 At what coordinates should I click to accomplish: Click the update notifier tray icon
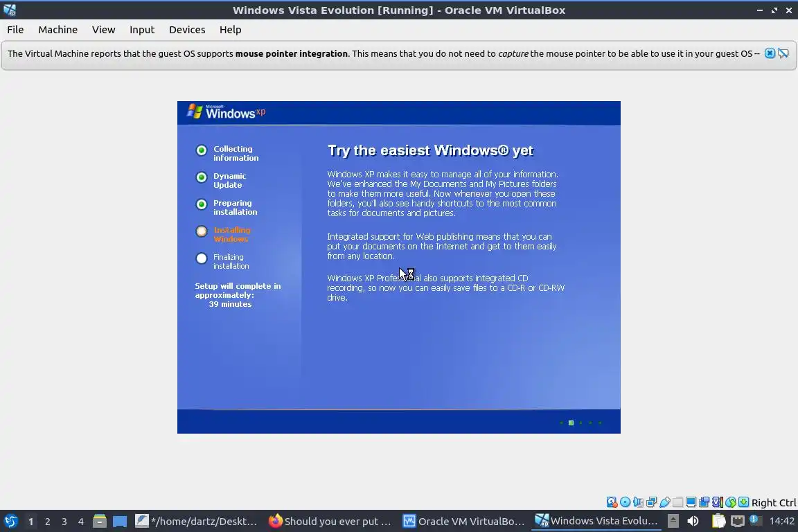click(756, 520)
